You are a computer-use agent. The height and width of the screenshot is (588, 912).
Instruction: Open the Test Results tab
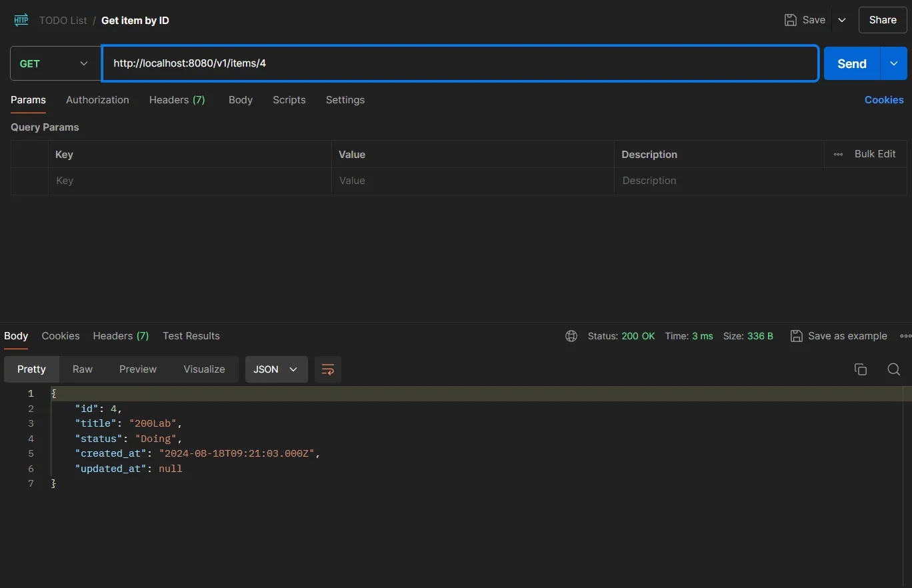[191, 336]
